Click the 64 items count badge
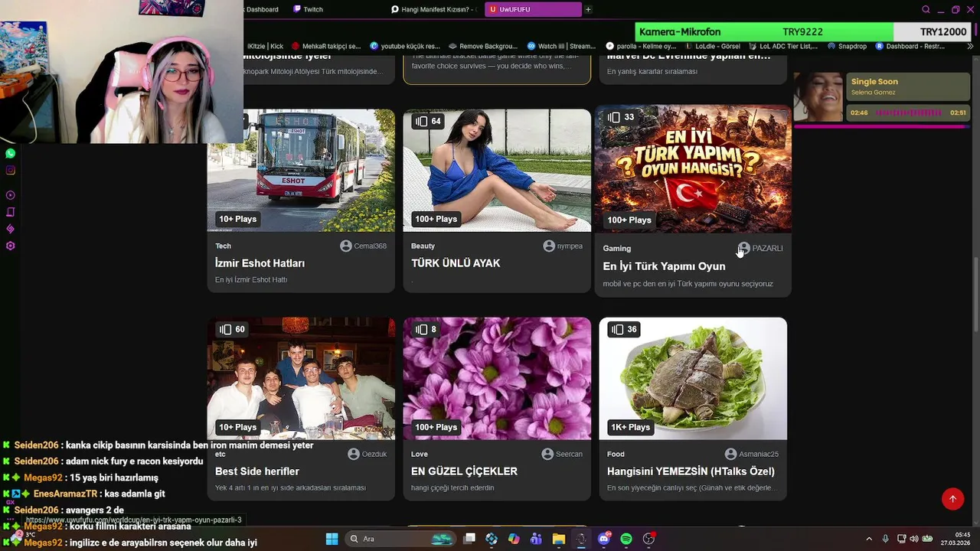Screen dimensions: 980x551 (428, 121)
